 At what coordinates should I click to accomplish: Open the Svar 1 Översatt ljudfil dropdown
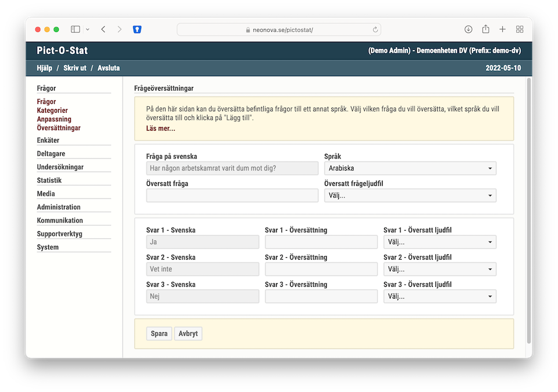click(x=439, y=242)
